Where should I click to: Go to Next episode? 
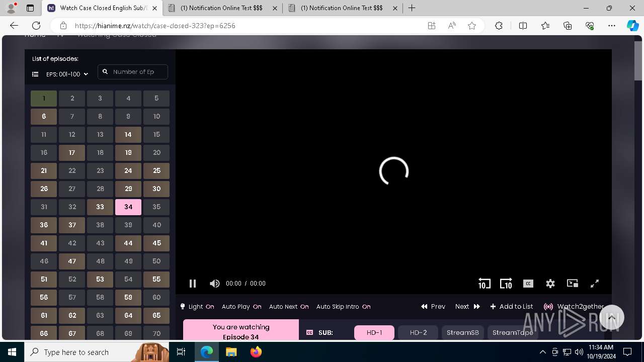(467, 307)
